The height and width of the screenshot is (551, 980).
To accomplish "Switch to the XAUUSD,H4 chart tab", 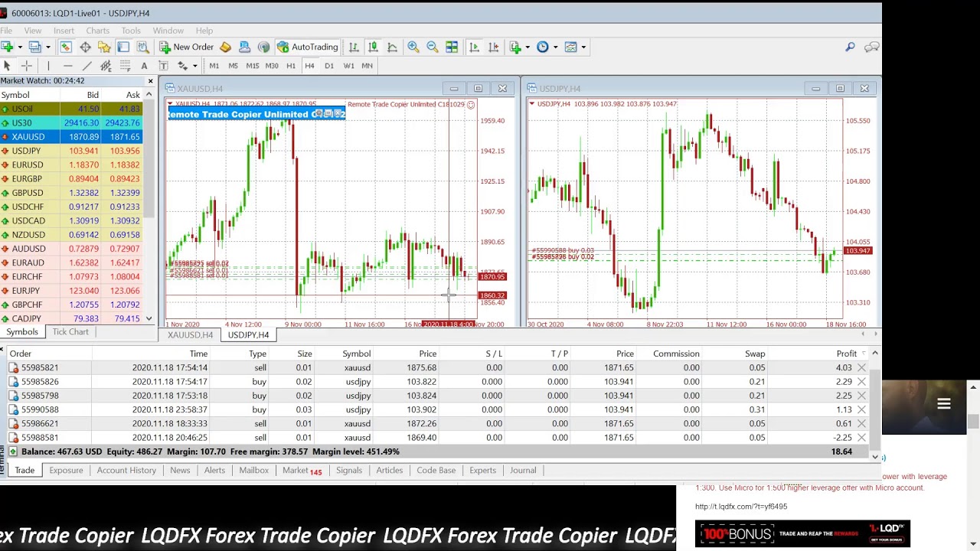I will tap(191, 335).
